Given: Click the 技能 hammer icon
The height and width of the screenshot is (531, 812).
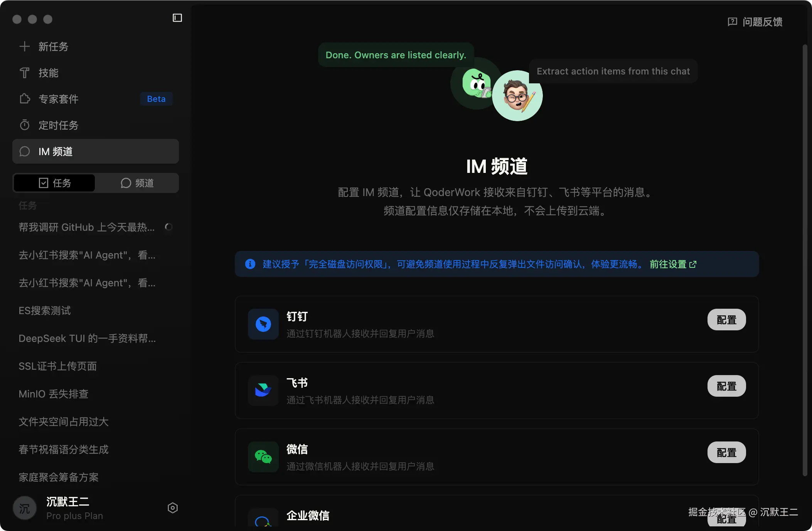Looking at the screenshot, I should (x=25, y=73).
